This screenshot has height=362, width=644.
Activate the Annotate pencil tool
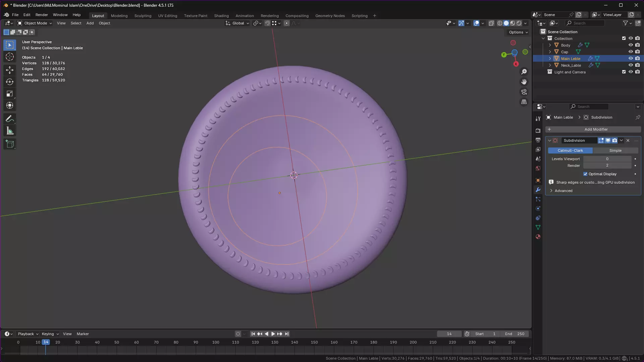coord(10,119)
